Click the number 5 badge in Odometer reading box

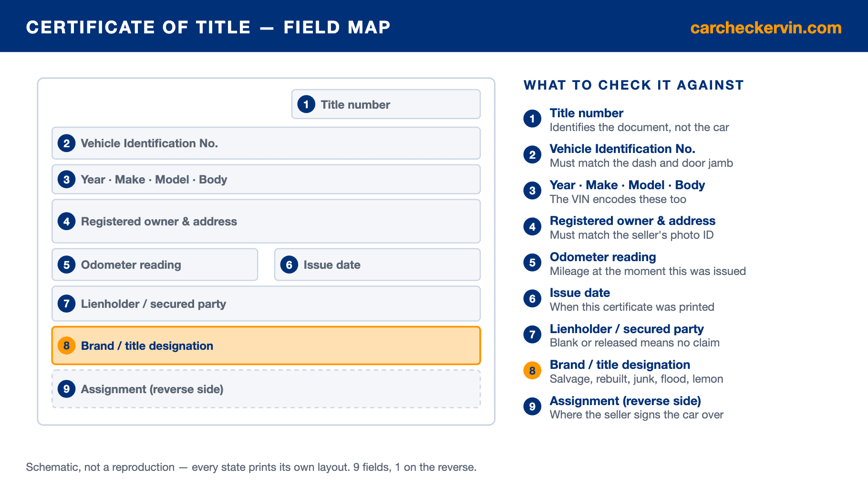pos(67,264)
